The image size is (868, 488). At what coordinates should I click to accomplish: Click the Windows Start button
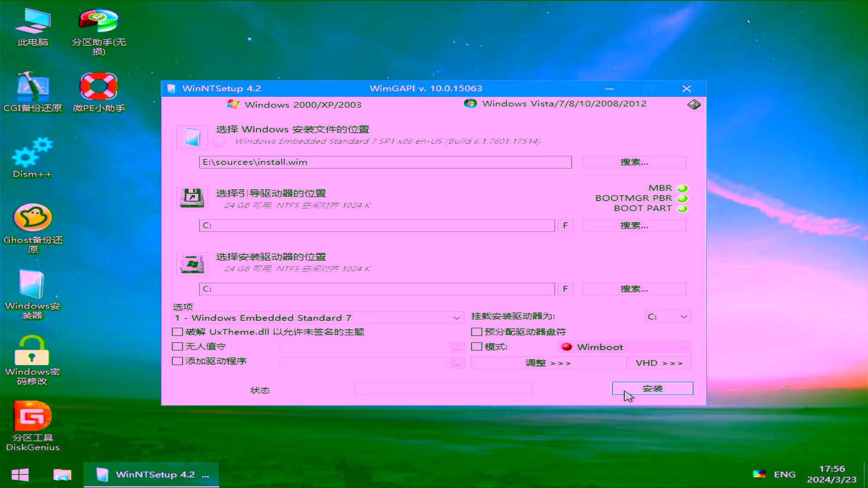click(x=20, y=475)
